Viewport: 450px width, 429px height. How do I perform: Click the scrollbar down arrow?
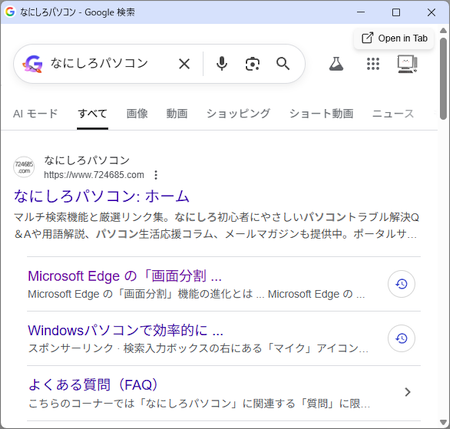pos(443,422)
